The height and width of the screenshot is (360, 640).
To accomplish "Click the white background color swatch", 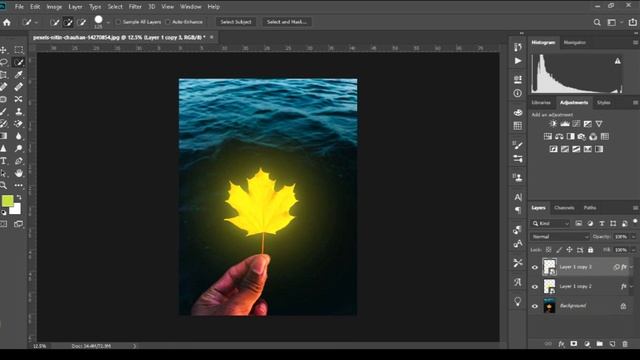I will [16, 209].
